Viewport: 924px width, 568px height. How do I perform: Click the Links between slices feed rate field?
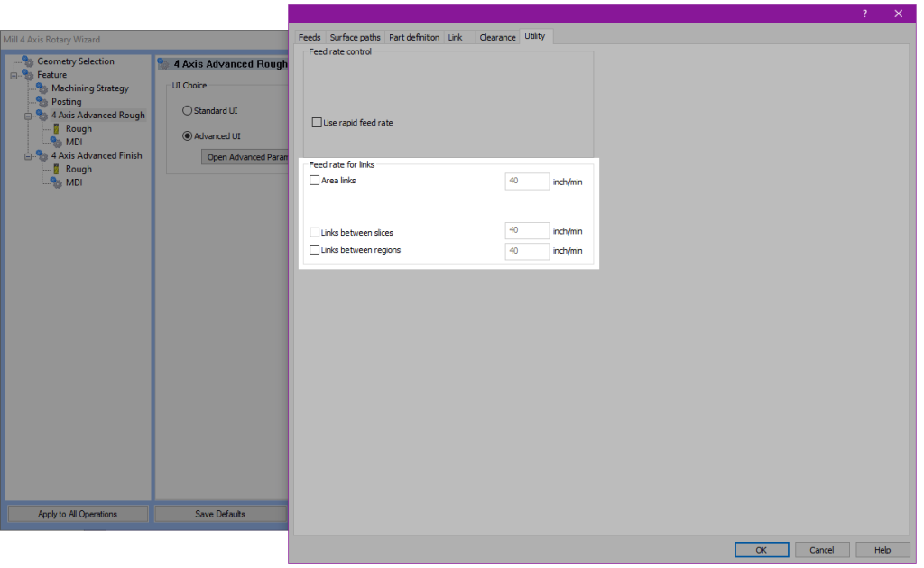[527, 230]
